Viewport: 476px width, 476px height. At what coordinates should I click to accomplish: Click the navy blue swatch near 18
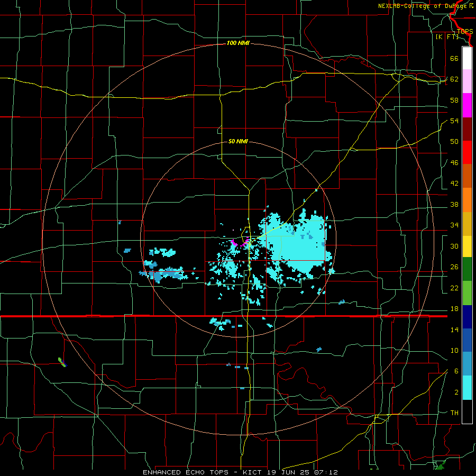click(x=467, y=317)
